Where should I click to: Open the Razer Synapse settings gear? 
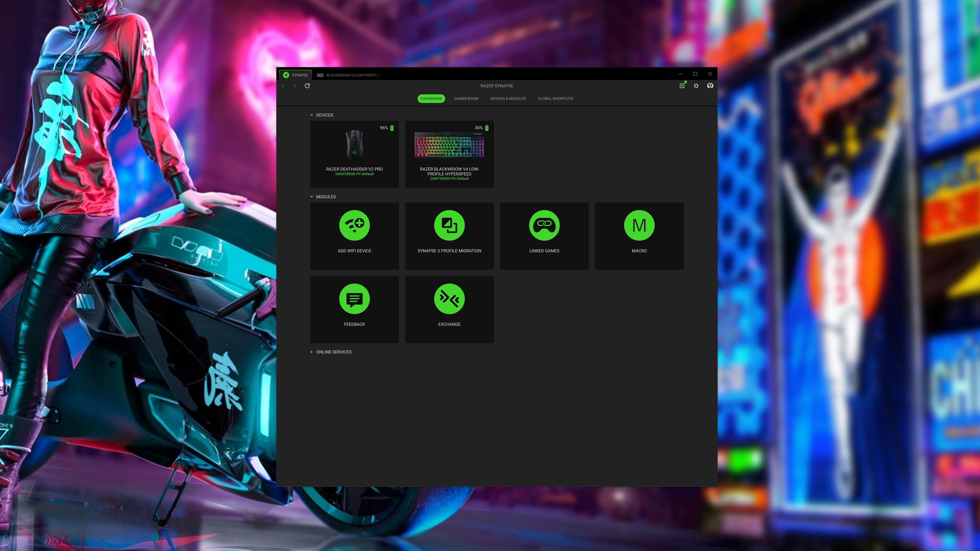696,85
